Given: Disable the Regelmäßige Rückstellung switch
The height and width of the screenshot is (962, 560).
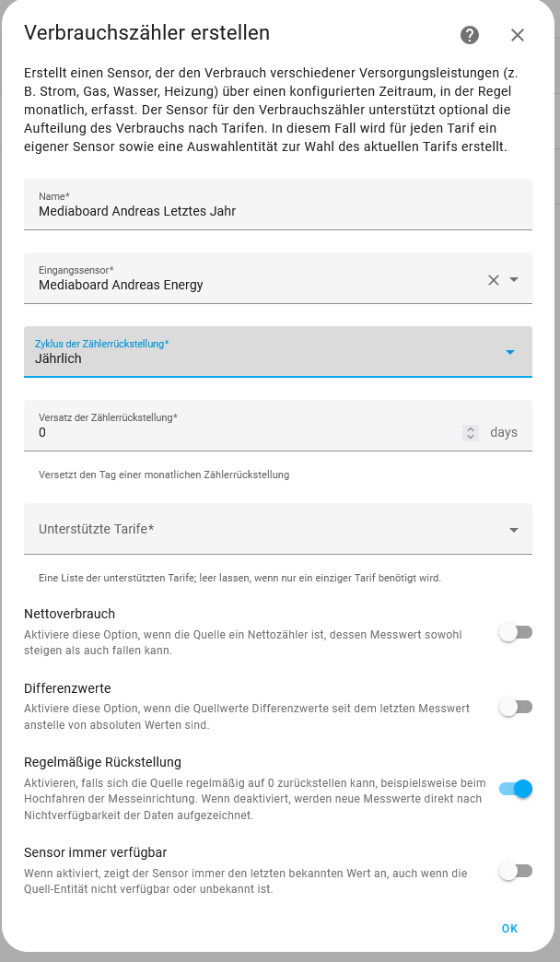Looking at the screenshot, I should point(516,789).
